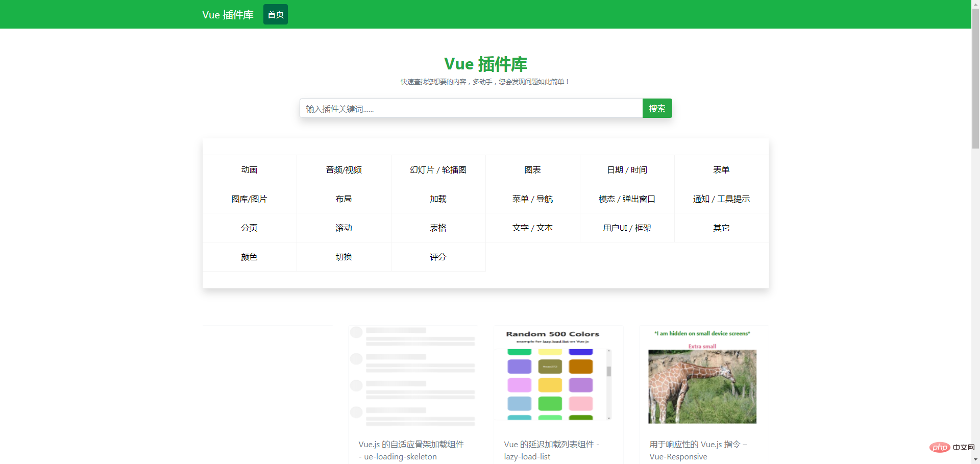The width and height of the screenshot is (980, 464).
Task: Open the 模态 / 弹出窗口 category
Action: coord(627,199)
